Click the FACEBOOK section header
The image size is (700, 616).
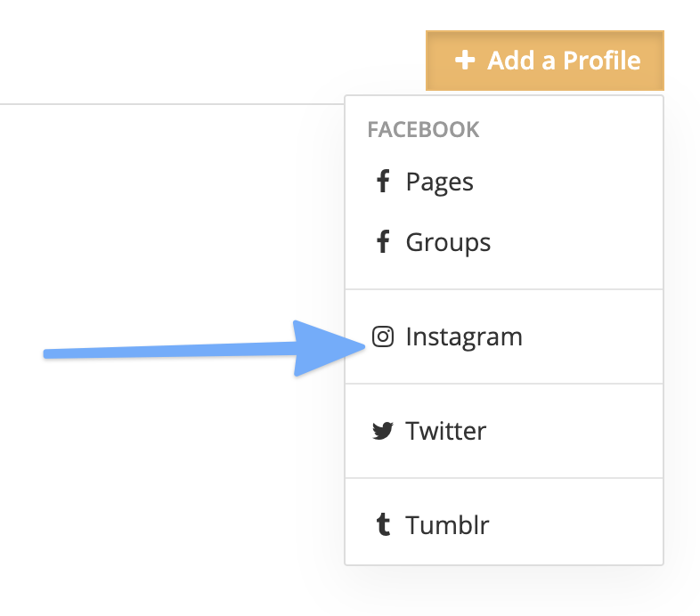(x=423, y=130)
